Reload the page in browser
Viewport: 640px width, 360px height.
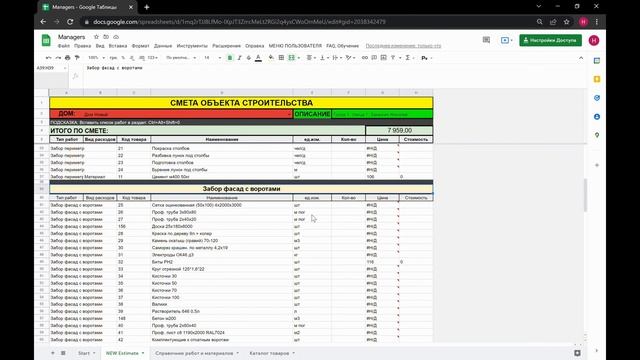pyautogui.click(x=70, y=22)
